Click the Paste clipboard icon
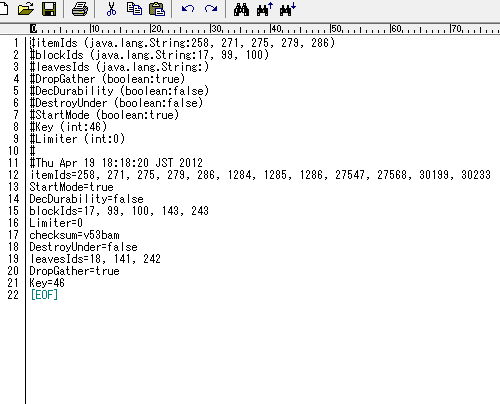The image size is (500, 404). click(x=157, y=9)
